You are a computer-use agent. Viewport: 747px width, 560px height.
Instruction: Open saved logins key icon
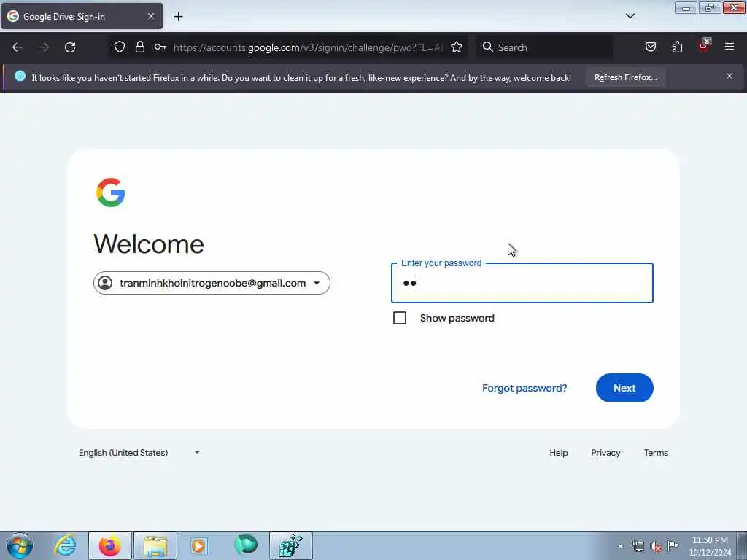[160, 47]
